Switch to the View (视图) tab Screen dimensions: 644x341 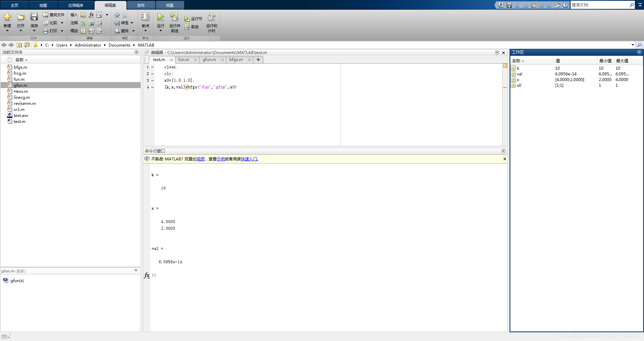pyautogui.click(x=170, y=5)
